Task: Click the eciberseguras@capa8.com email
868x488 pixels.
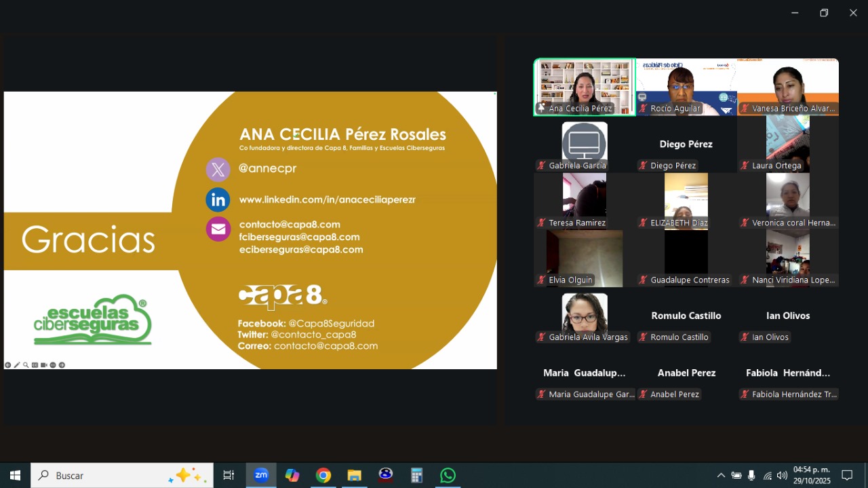Action: [x=301, y=249]
